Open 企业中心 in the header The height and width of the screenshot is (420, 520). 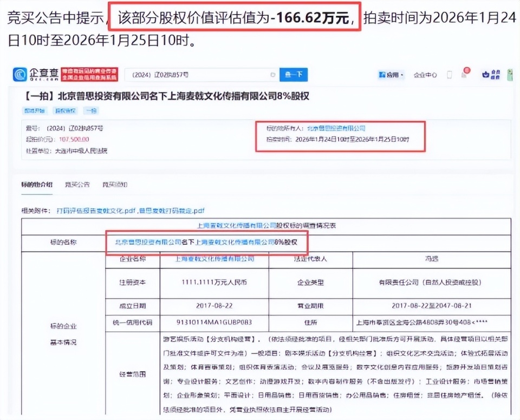click(x=425, y=75)
